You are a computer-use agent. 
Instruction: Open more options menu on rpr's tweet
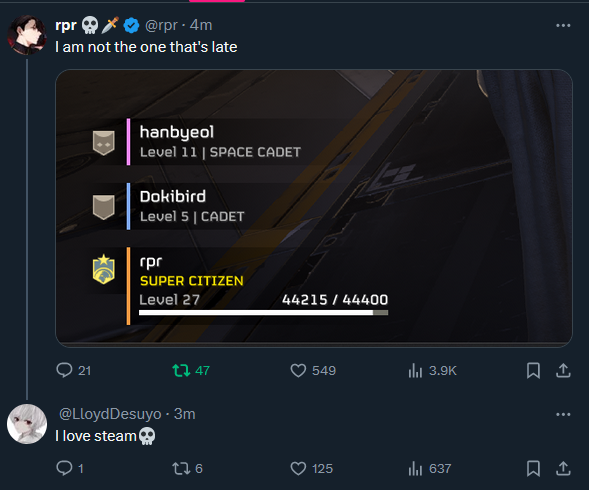pyautogui.click(x=563, y=26)
